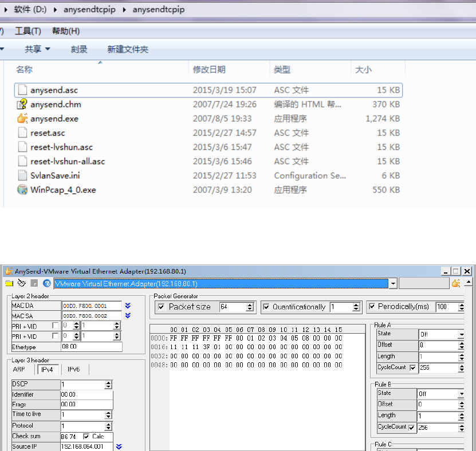Viewport: 476px width, 451px height.
Task: Click the reset-lvshun-all.asc file icon
Action: [22, 161]
